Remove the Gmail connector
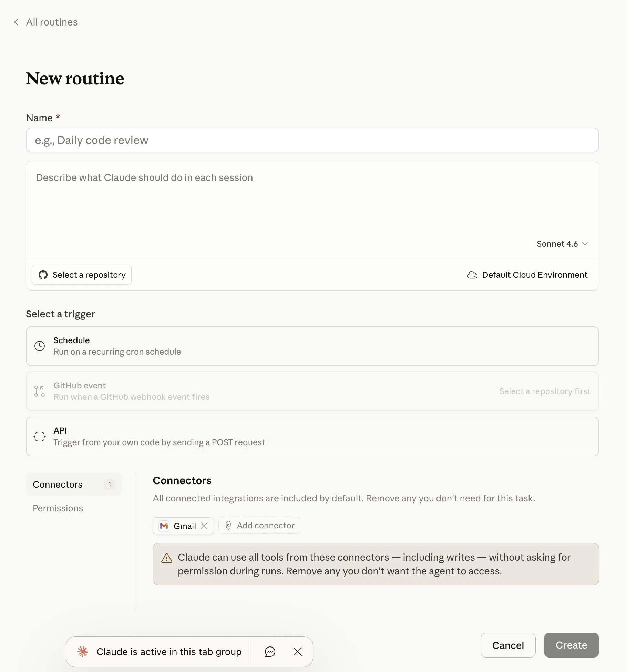 tap(204, 526)
